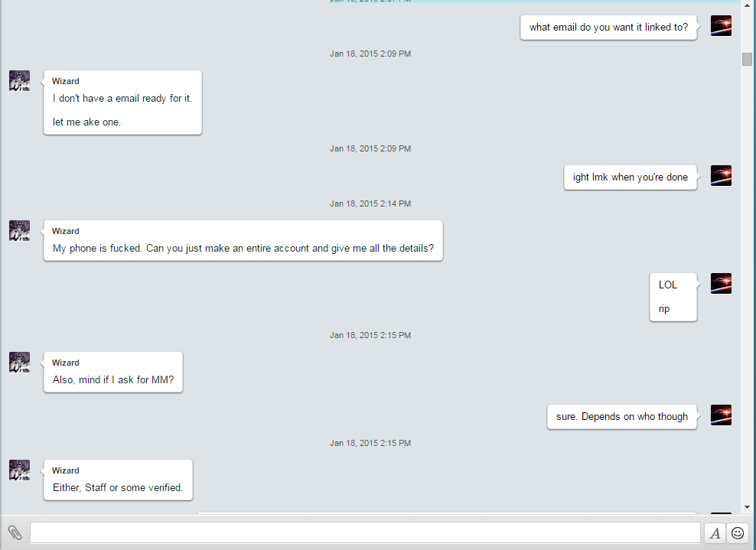
Task: Click the 'Either, Staff or some verified' bubble
Action: (118, 480)
